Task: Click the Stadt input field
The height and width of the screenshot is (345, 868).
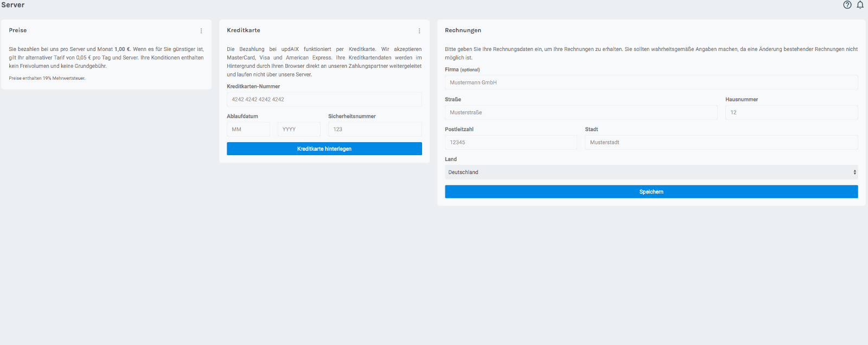Action: [721, 142]
